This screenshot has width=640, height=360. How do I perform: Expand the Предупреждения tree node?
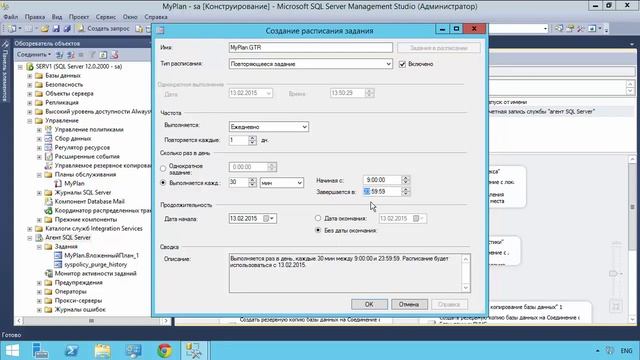[39, 282]
